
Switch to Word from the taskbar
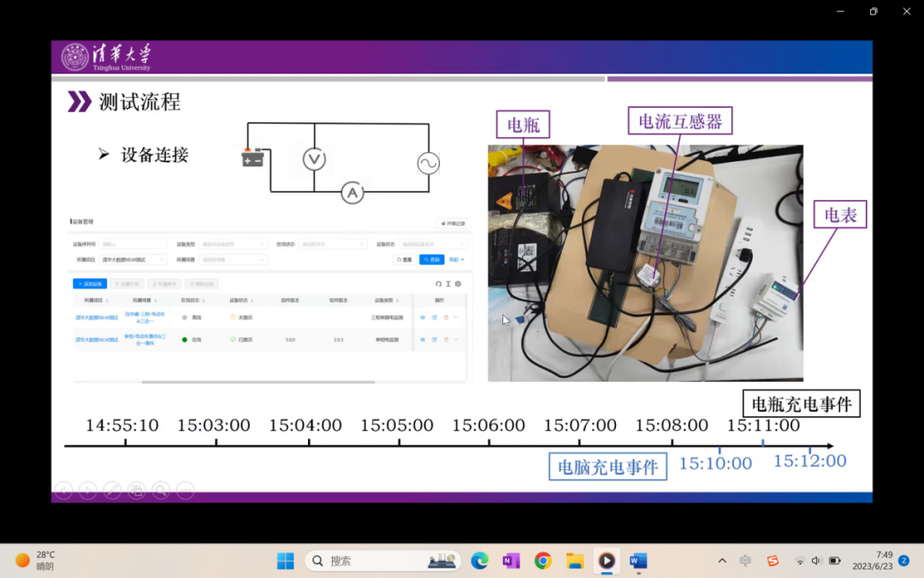(638, 560)
